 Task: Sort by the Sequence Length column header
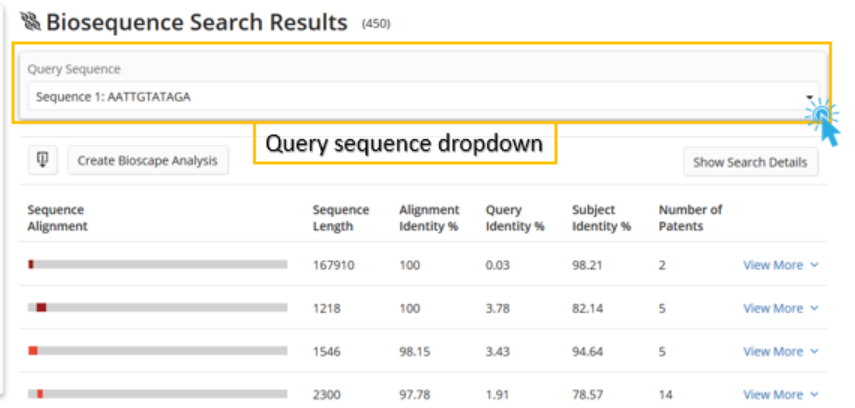pos(340,218)
